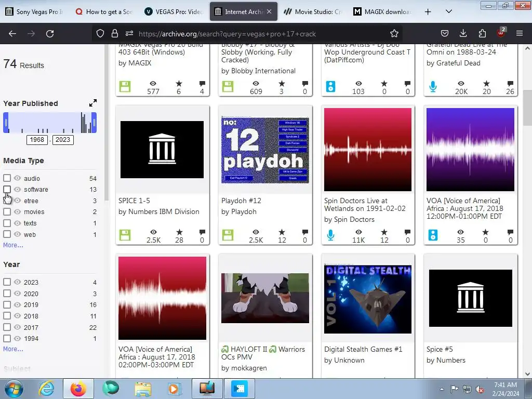Open SPICE 1-5 item link
The image size is (532, 399).
[134, 201]
